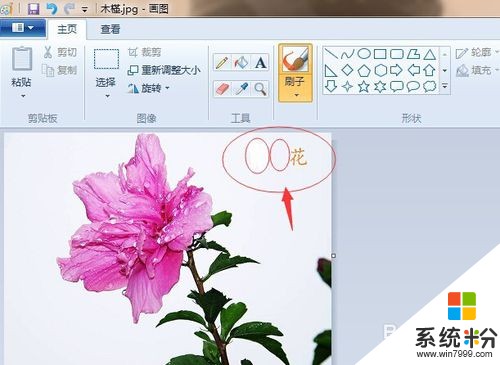The image size is (500, 365).
Task: Click the canvas right-edge resize handle
Action: (333, 256)
